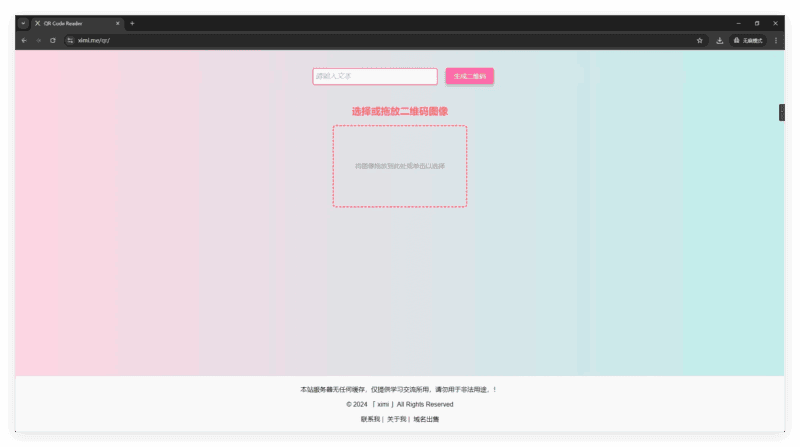Go forward to next page
This screenshot has height=447, width=800.
pos(38,40)
